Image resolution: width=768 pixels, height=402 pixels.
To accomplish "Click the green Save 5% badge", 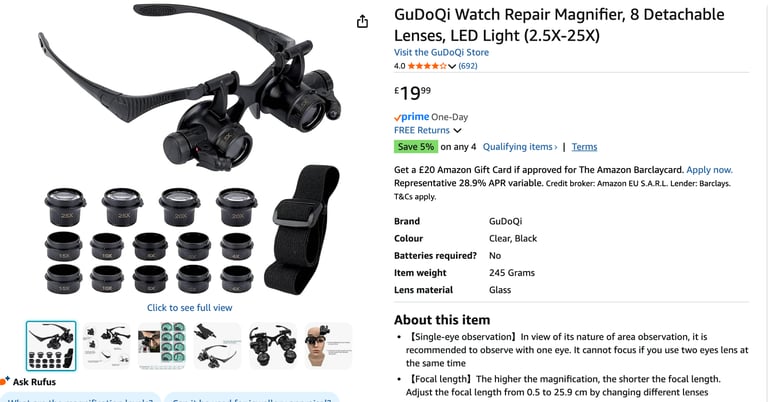I will tap(415, 146).
